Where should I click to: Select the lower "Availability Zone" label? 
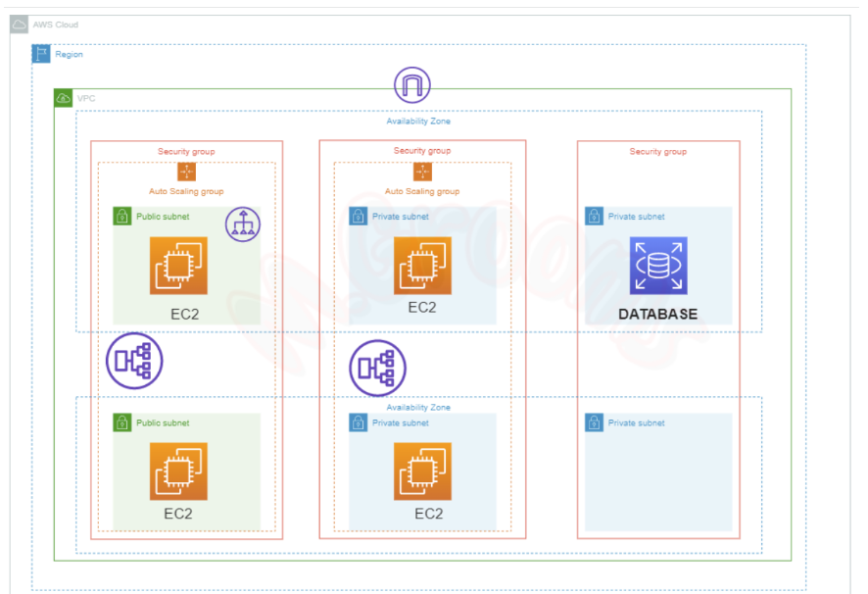point(418,407)
